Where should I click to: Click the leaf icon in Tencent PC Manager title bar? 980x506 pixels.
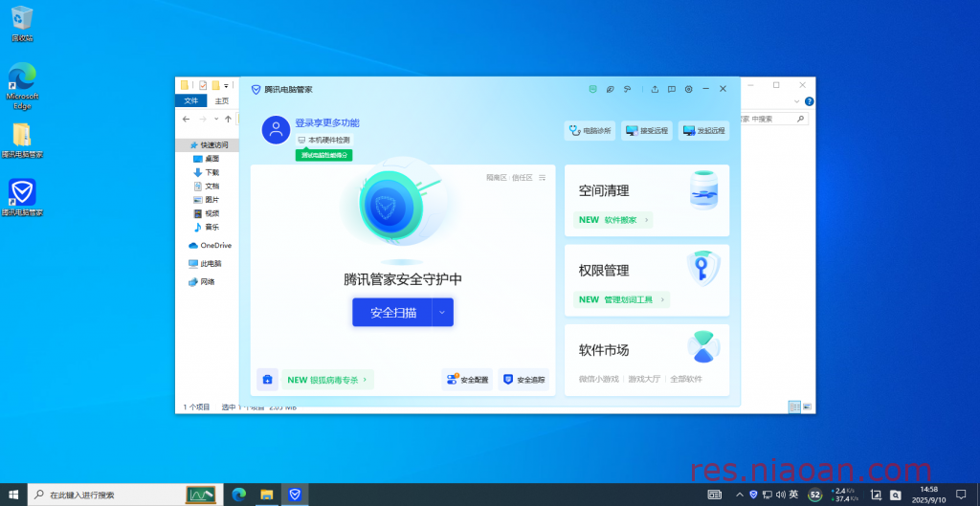610,89
